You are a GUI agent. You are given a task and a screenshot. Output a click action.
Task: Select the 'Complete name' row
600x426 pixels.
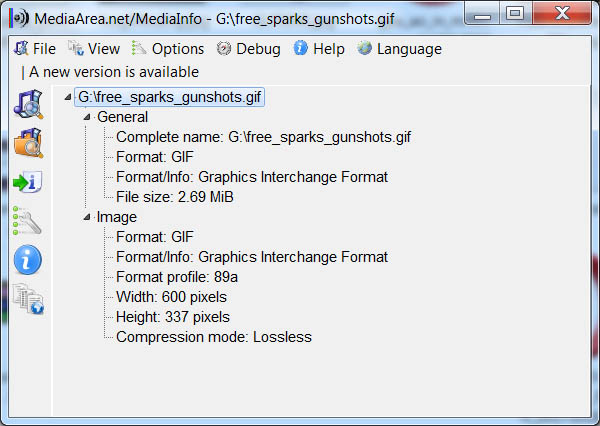(x=263, y=137)
